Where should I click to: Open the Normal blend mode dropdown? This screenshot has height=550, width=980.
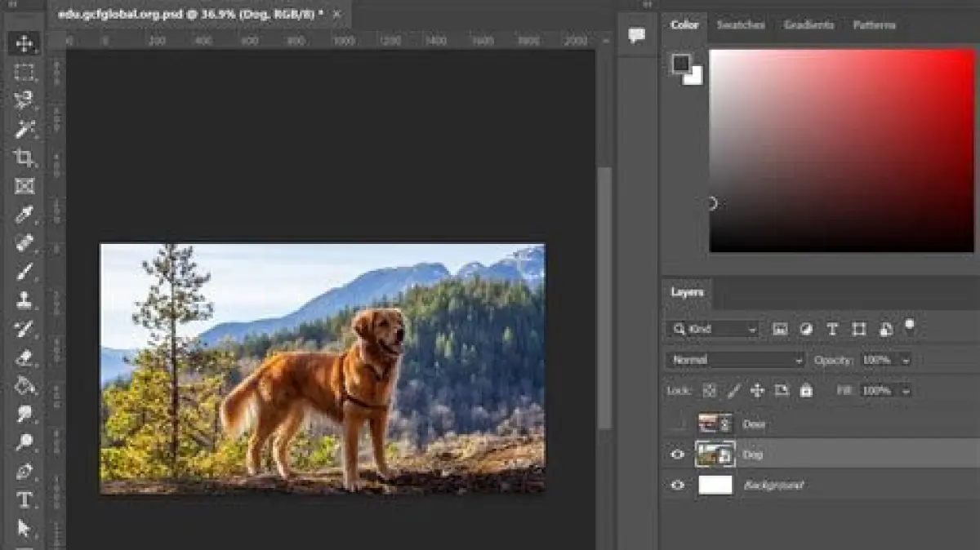(x=736, y=360)
